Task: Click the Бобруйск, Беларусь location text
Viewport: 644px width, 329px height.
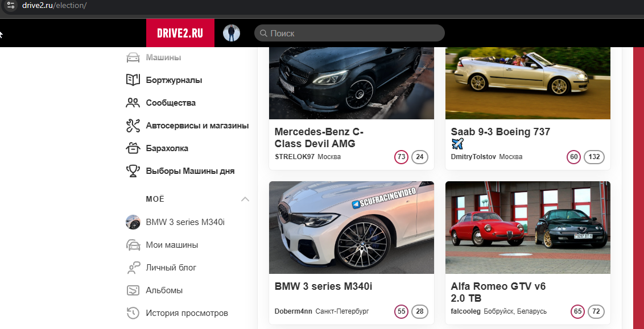Action: click(x=515, y=311)
